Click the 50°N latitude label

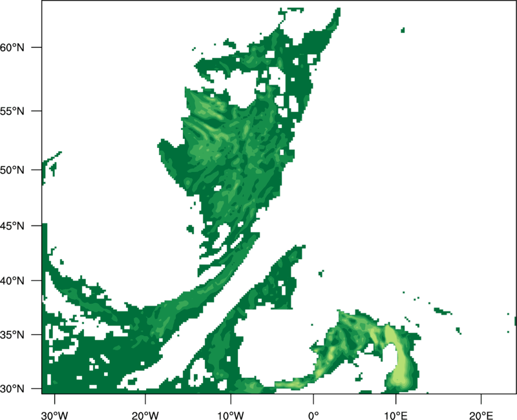12,170
